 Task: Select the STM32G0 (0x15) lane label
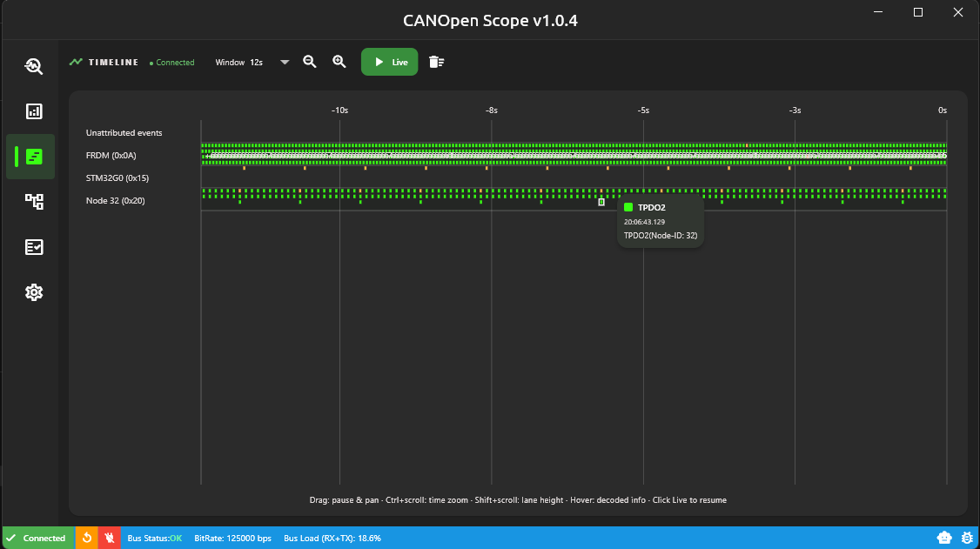click(x=117, y=178)
